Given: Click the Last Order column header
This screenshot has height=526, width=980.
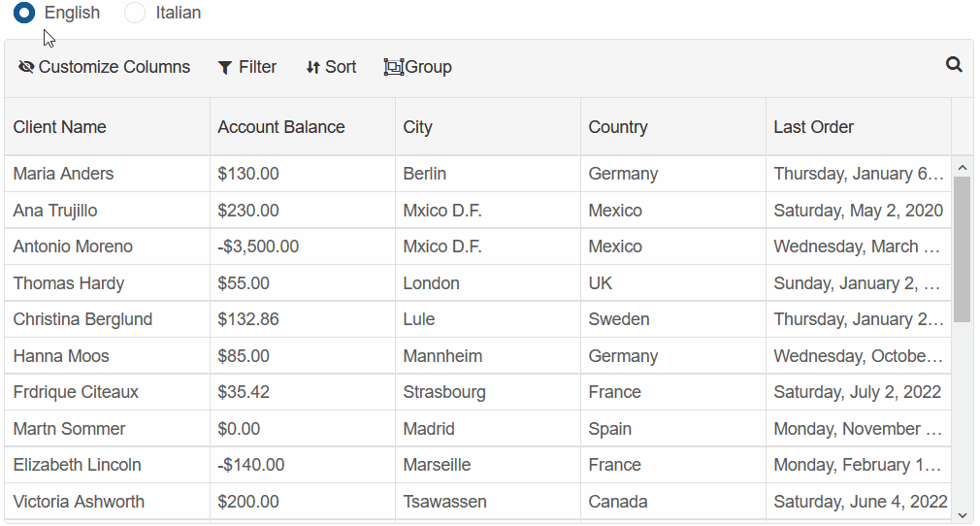Looking at the screenshot, I should coord(814,127).
